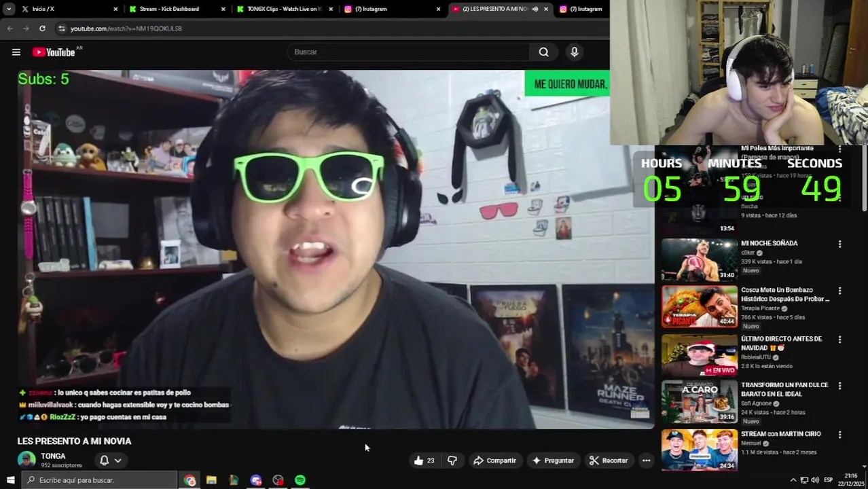Select the youtube.com URL address bar
This screenshot has width=868, height=489.
[x=126, y=29]
